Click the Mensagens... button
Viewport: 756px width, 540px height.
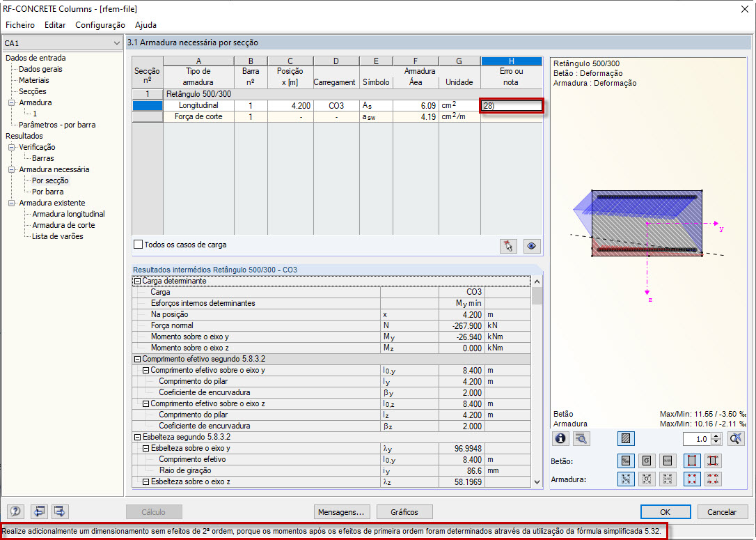[x=342, y=512]
